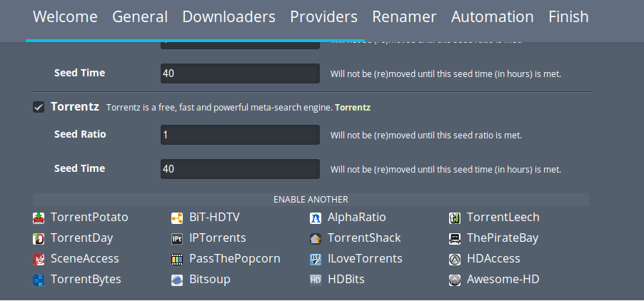Screen dimensions: 644x301
Task: Click the ThePirateBay provider icon
Action: pos(455,238)
